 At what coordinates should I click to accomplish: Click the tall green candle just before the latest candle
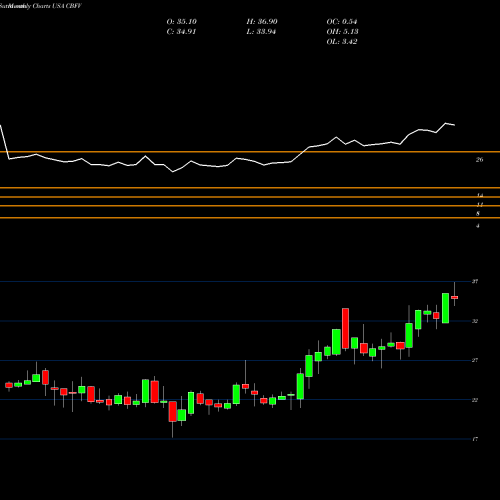[445, 308]
